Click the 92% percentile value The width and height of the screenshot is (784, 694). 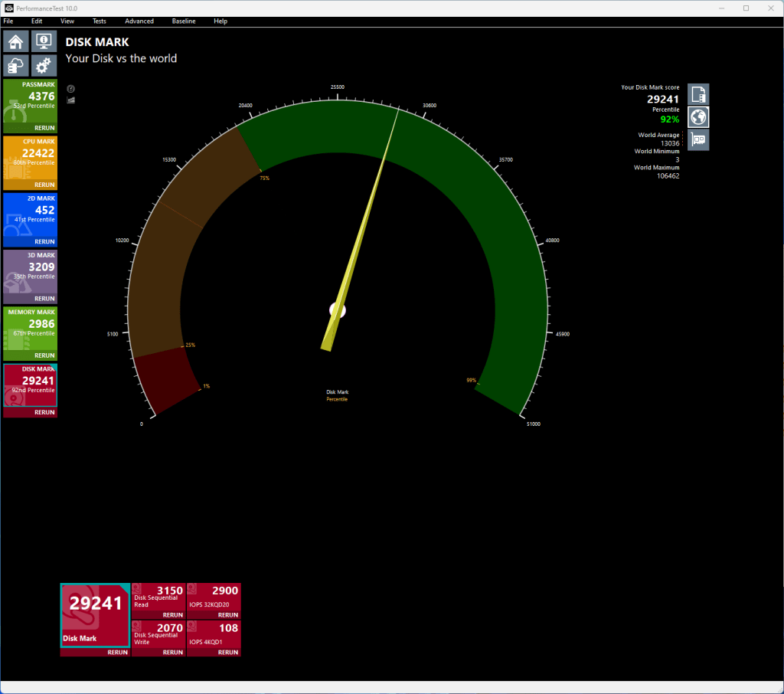click(669, 119)
